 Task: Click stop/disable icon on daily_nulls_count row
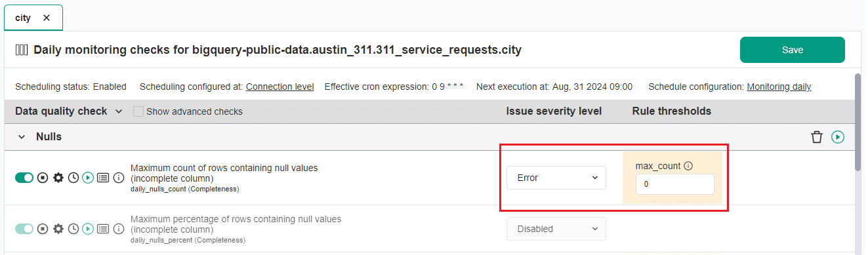[x=43, y=178]
